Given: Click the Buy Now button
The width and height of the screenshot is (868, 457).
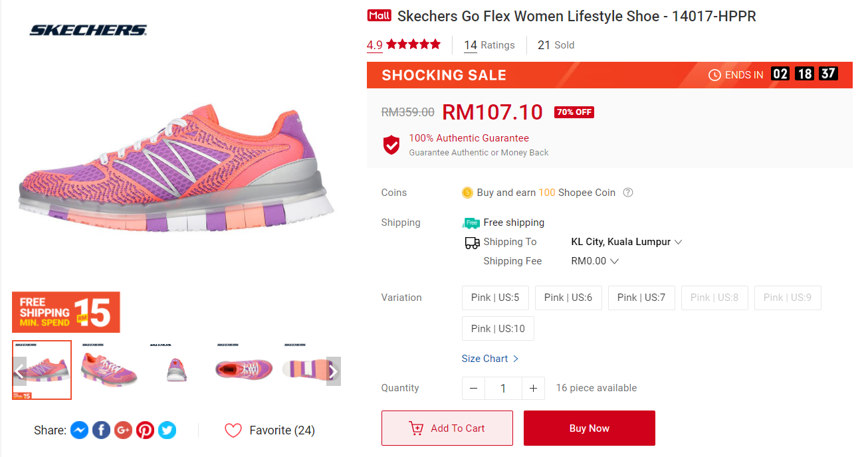Looking at the screenshot, I should pyautogui.click(x=590, y=428).
